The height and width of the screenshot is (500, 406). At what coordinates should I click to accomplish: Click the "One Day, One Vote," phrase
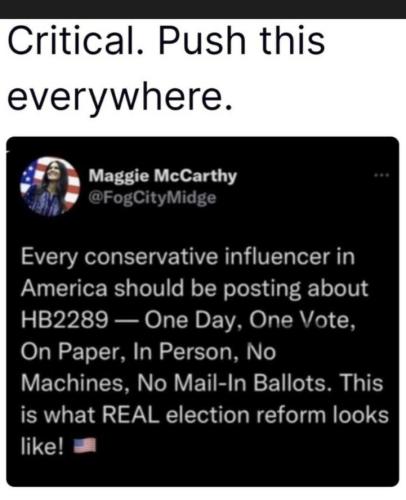(250, 320)
